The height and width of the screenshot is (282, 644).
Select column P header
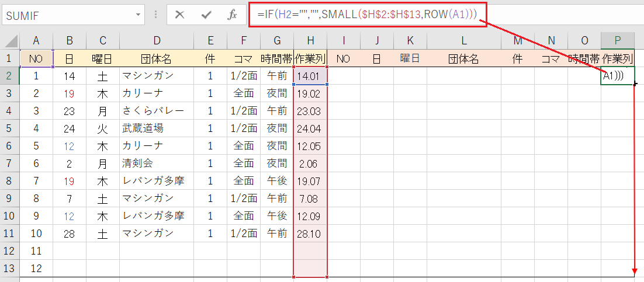617,41
